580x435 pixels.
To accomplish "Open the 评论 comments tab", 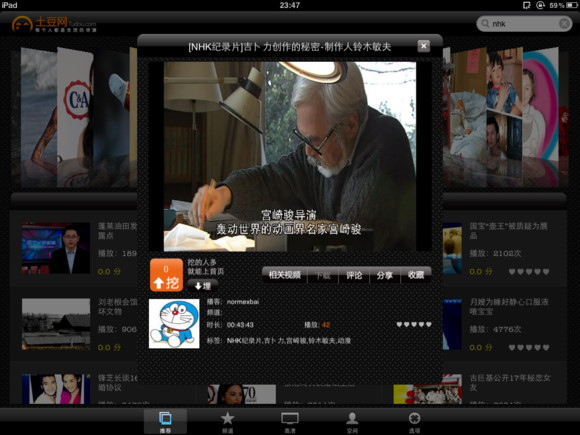I will (354, 275).
